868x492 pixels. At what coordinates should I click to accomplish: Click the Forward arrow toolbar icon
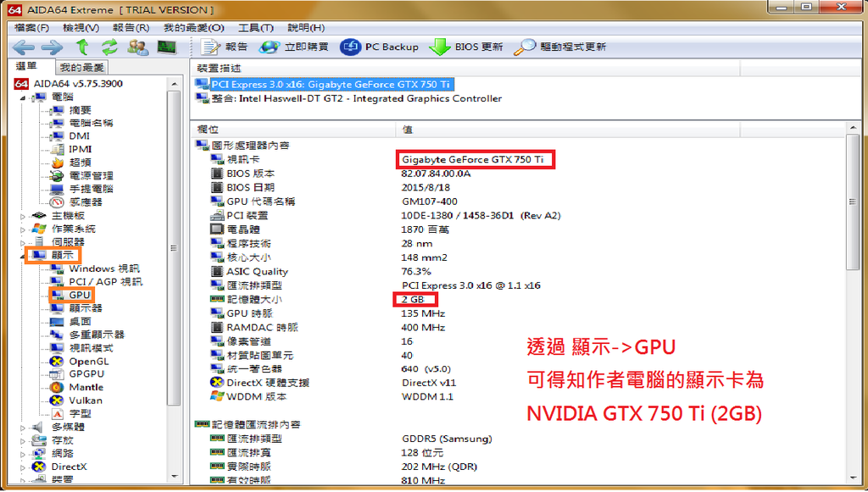[x=53, y=47]
